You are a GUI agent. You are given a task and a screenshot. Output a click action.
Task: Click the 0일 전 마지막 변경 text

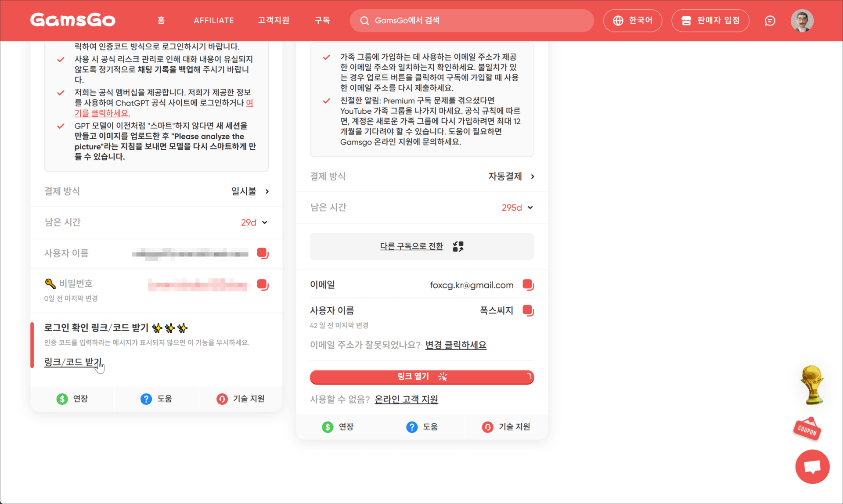coord(71,299)
